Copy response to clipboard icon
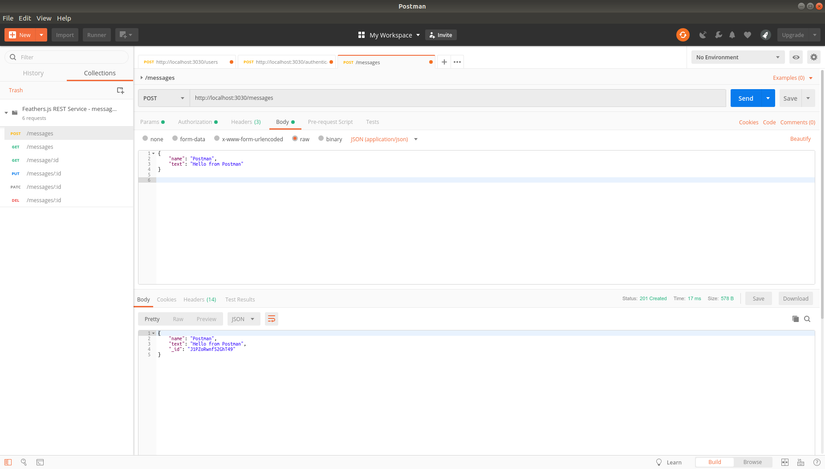825x469 pixels. 796,319
